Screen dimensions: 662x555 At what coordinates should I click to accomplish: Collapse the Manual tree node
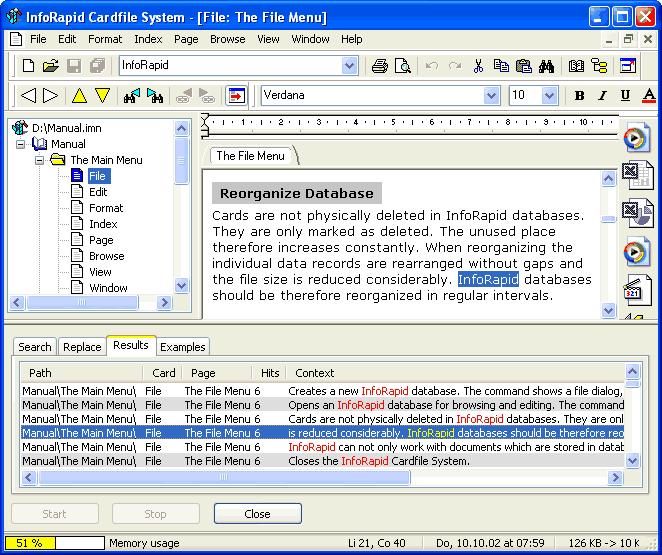pos(20,144)
